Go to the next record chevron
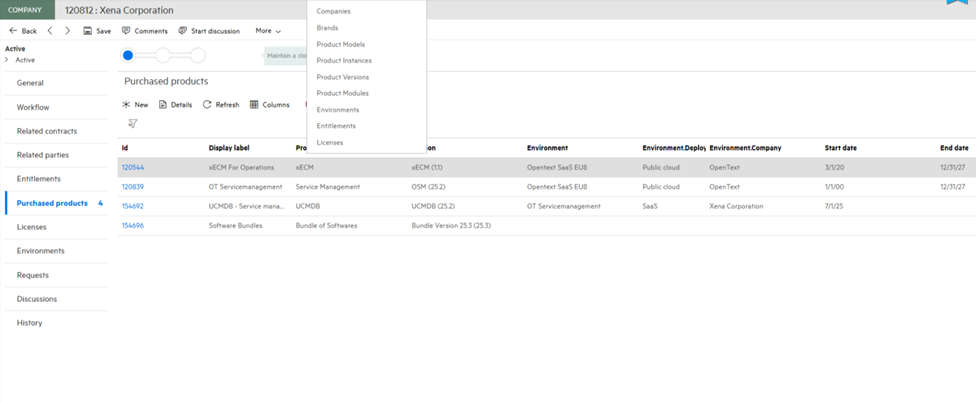This screenshot has width=976, height=402. 67,31
